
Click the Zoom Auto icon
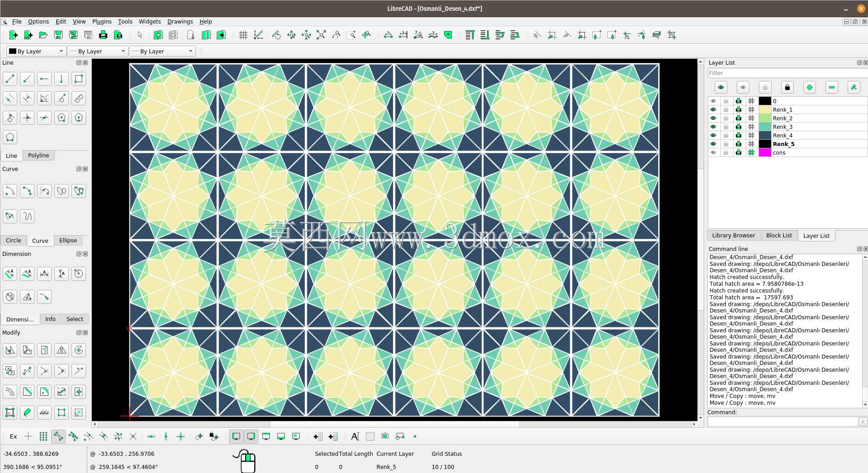tap(321, 35)
